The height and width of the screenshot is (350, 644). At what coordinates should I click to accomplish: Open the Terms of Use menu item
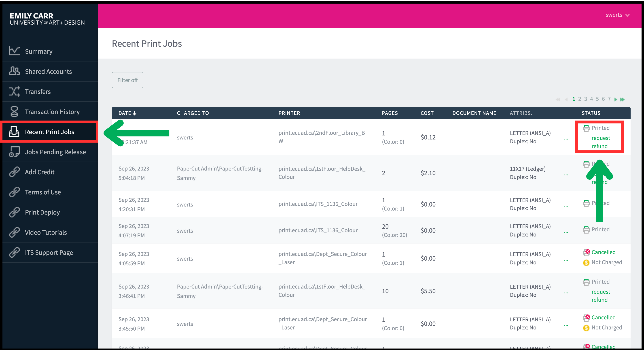[x=43, y=192]
